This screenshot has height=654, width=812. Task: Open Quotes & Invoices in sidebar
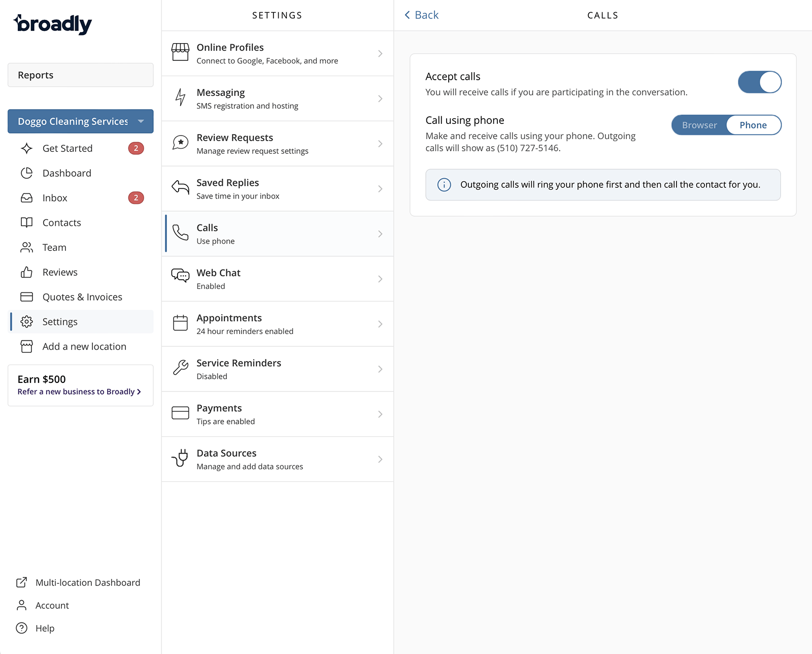coord(82,297)
